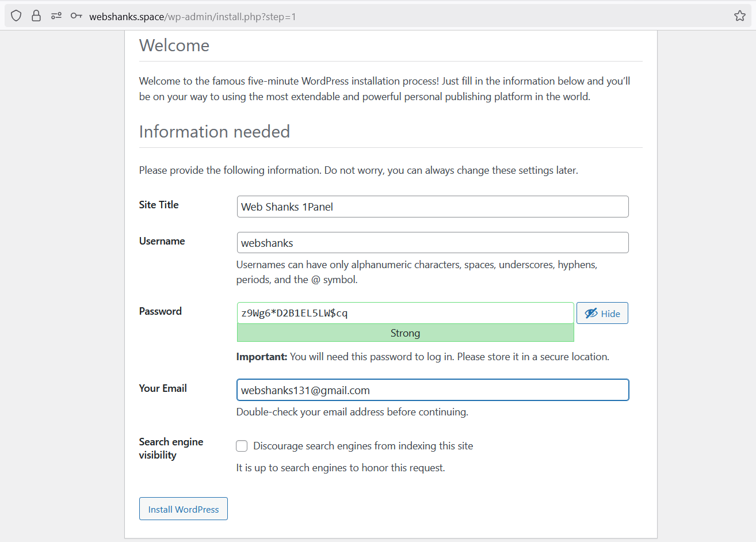Click "Please provide the following information" text

click(358, 170)
